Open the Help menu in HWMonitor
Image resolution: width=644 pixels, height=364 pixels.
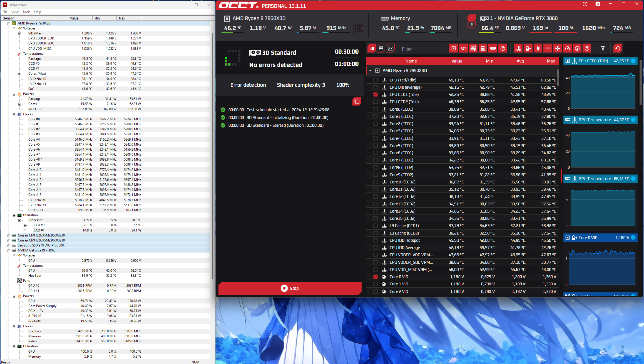[x=38, y=12]
